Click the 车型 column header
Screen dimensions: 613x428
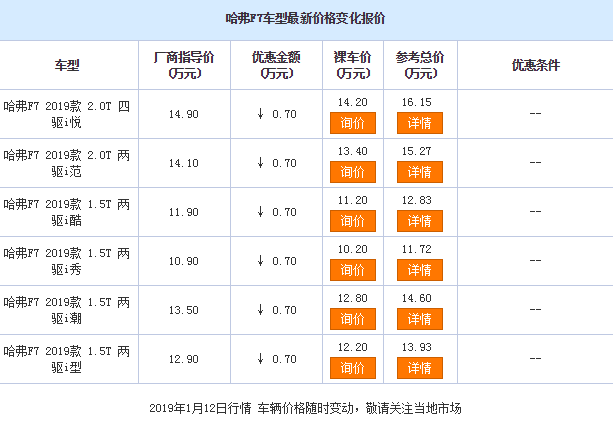(67, 65)
